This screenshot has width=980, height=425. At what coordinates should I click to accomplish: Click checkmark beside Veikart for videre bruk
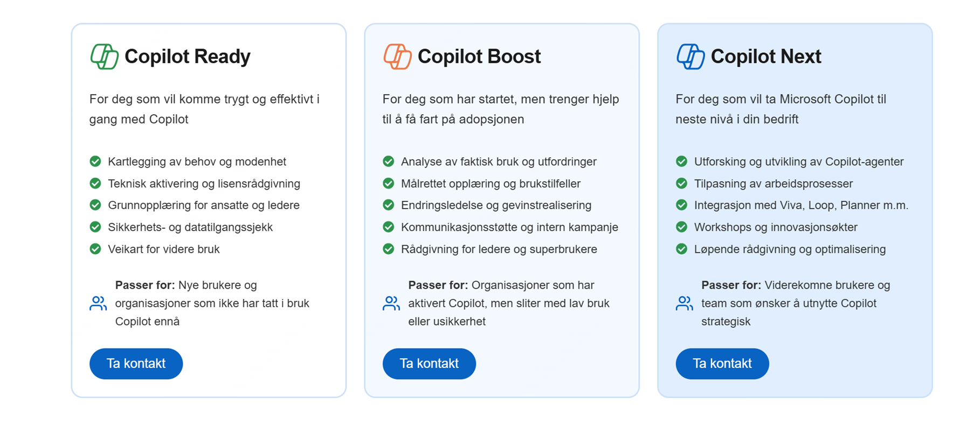point(95,249)
